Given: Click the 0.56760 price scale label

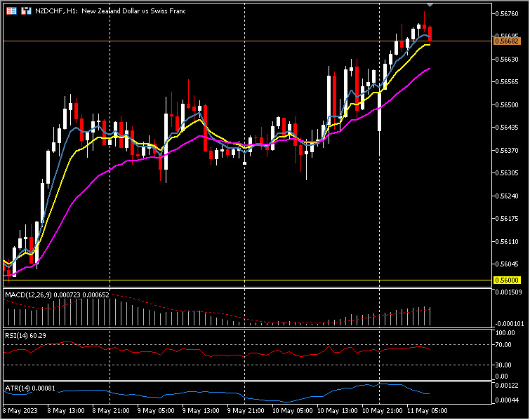Looking at the screenshot, I should (506, 14).
